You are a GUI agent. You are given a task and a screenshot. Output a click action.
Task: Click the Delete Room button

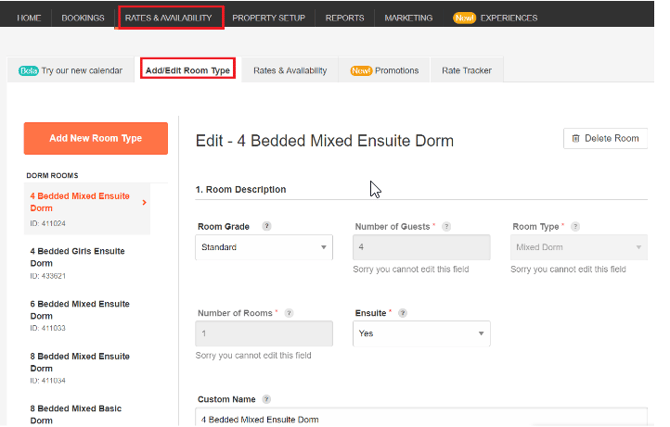(x=605, y=139)
